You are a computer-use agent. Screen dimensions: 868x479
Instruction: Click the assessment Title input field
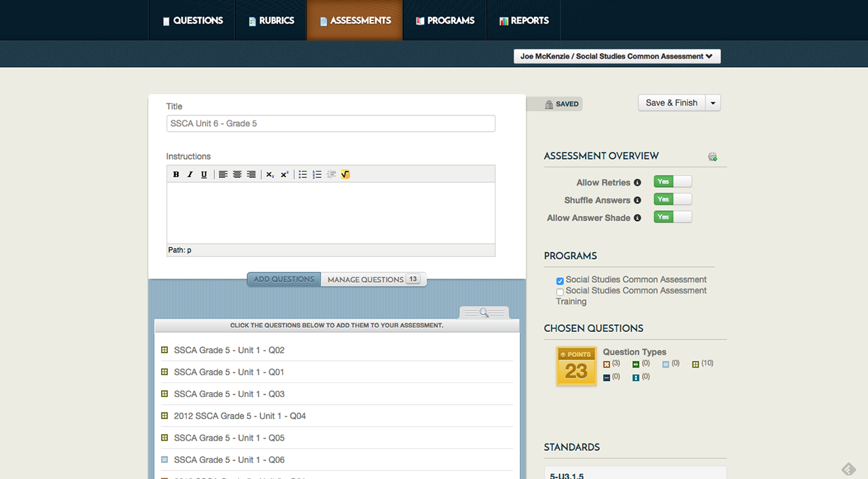pyautogui.click(x=330, y=124)
